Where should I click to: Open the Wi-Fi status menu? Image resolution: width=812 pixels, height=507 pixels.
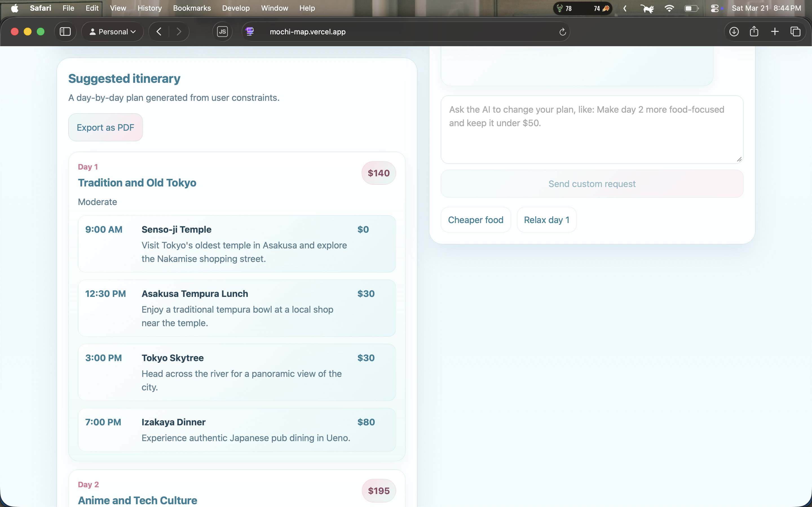click(669, 8)
